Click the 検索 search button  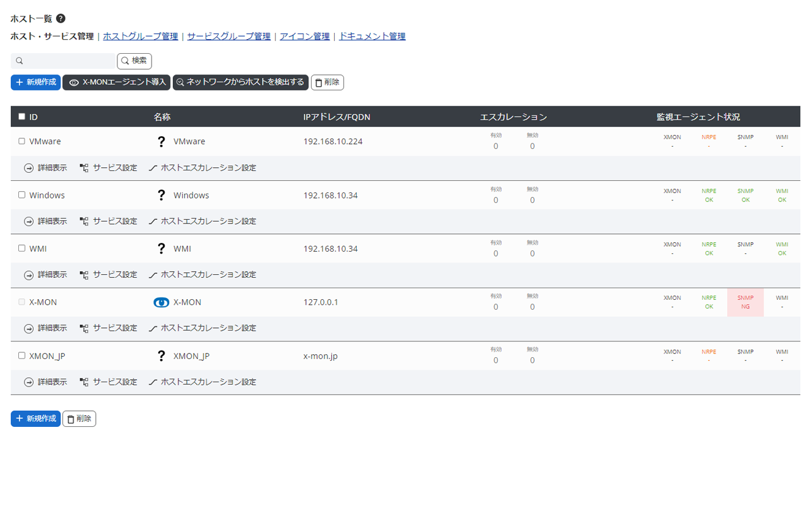[x=134, y=61]
